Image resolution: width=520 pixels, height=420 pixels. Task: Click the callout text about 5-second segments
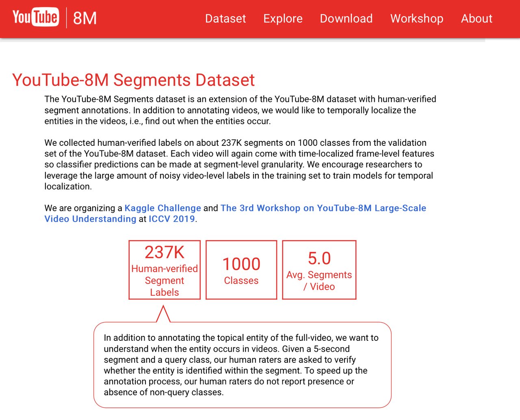pos(241,365)
